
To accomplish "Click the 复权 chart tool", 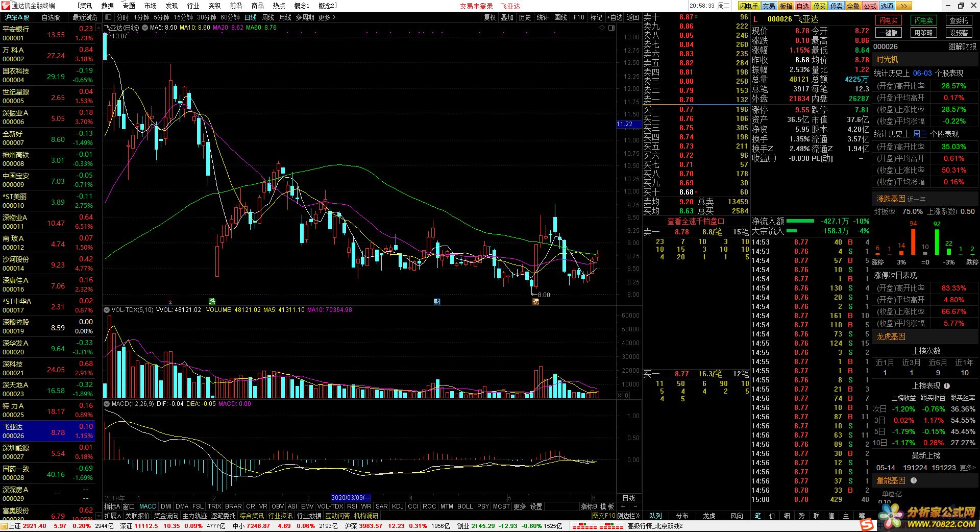I will [x=489, y=17].
